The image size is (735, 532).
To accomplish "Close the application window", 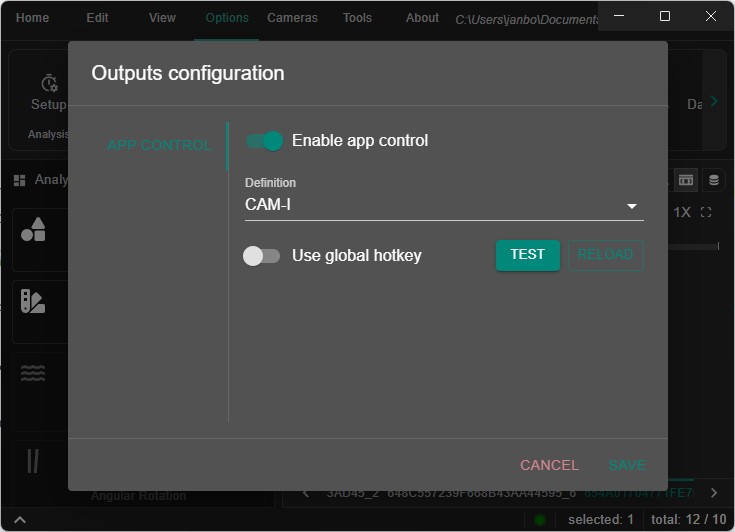I will (711, 16).
